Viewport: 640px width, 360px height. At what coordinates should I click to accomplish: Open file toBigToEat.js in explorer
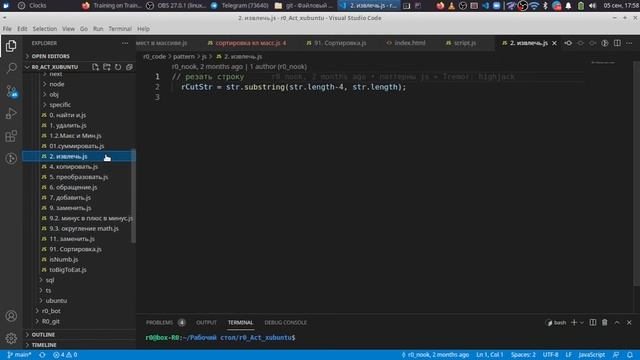68,270
